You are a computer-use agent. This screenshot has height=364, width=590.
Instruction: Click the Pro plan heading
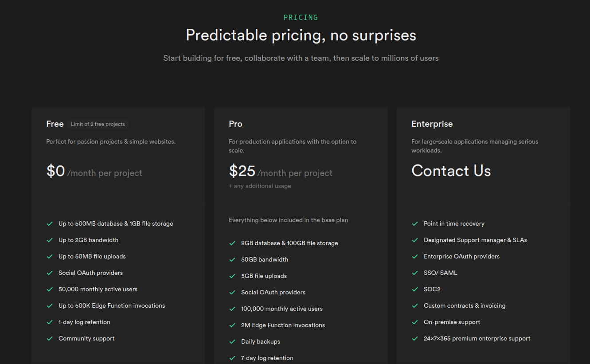[x=235, y=124]
